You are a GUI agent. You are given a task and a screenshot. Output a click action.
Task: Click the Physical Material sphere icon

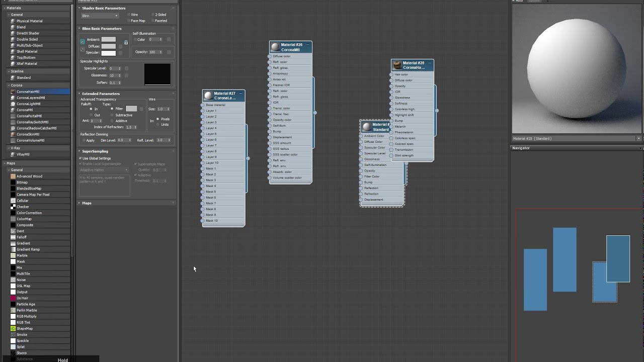pos(13,21)
